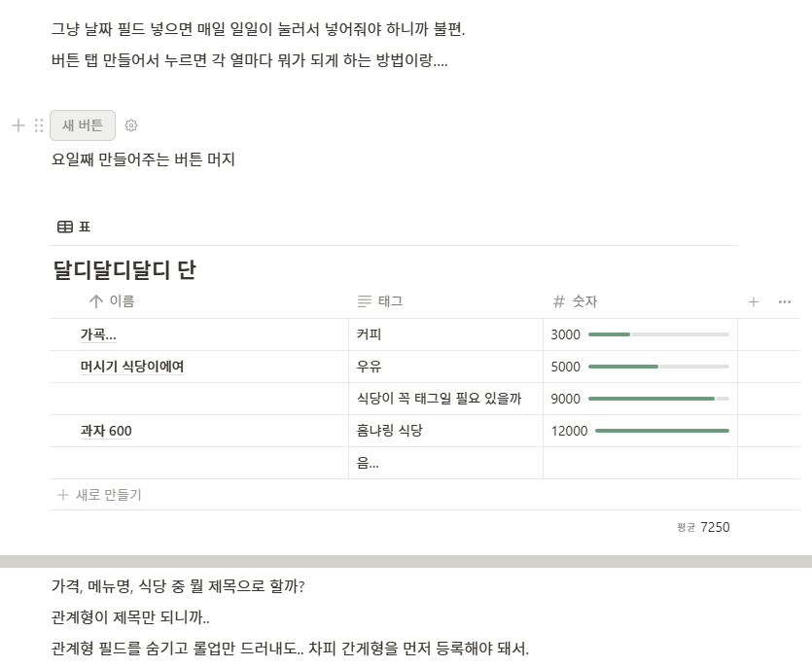Viewport: 812px width, 667px height.
Task: Click the empty 이름 cell beside 9000 row
Action: coord(198,399)
